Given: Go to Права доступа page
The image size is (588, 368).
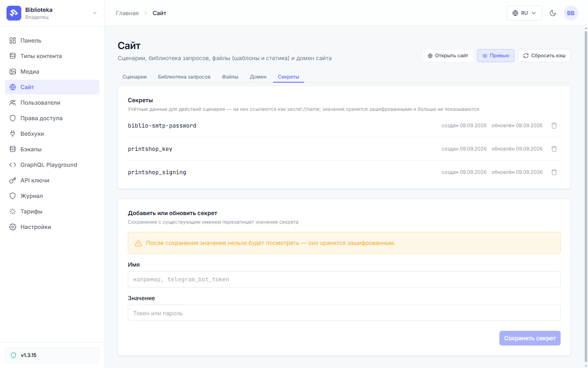Looking at the screenshot, I should pos(52,118).
